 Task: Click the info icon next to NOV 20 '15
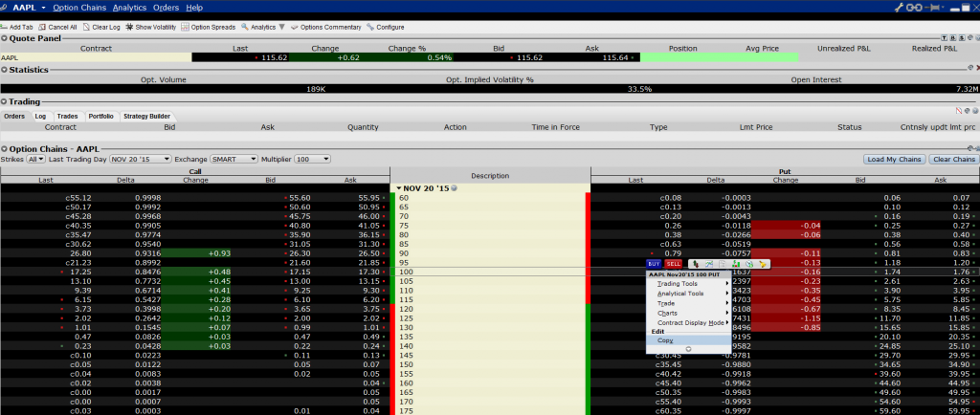pos(454,187)
